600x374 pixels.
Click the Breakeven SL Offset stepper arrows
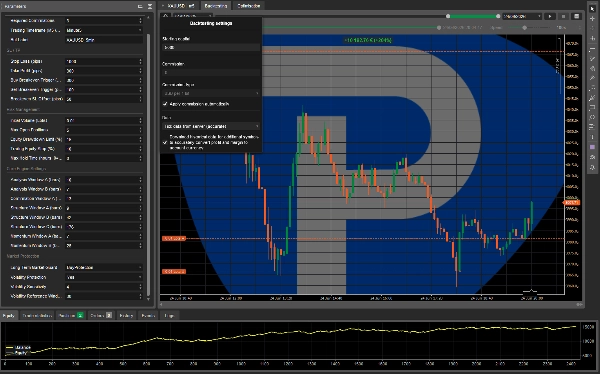pos(140,99)
